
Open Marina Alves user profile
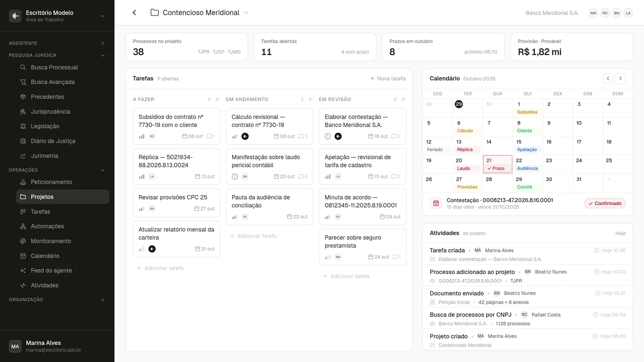[57, 346]
